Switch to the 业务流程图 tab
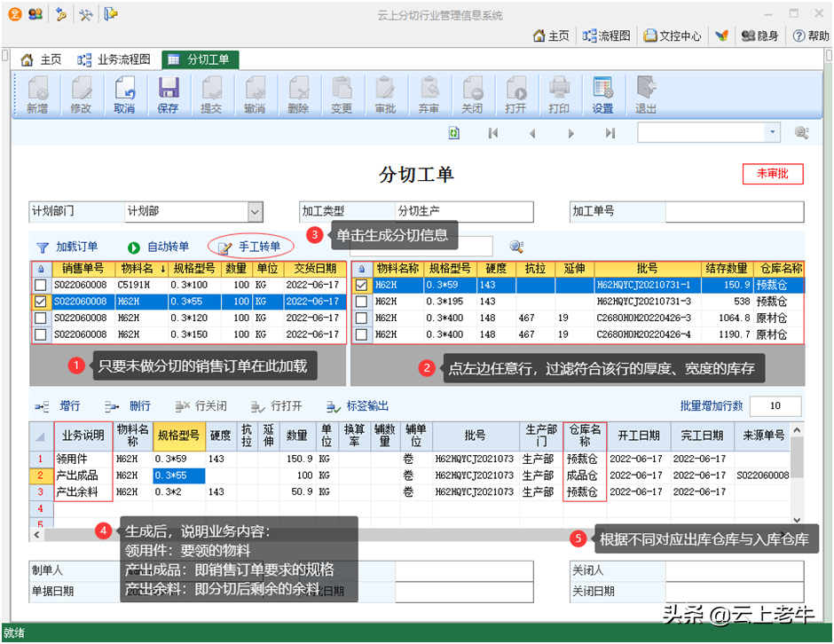The image size is (834, 644). coord(115,60)
